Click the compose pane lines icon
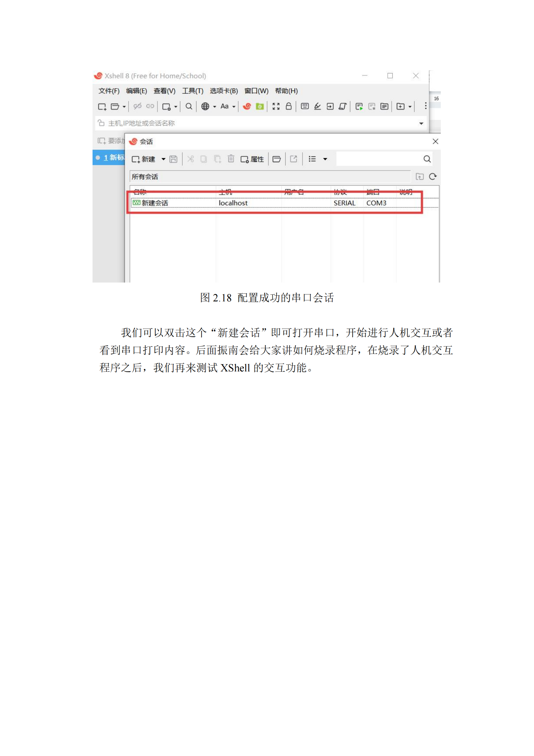This screenshot has width=534, height=756. (384, 107)
